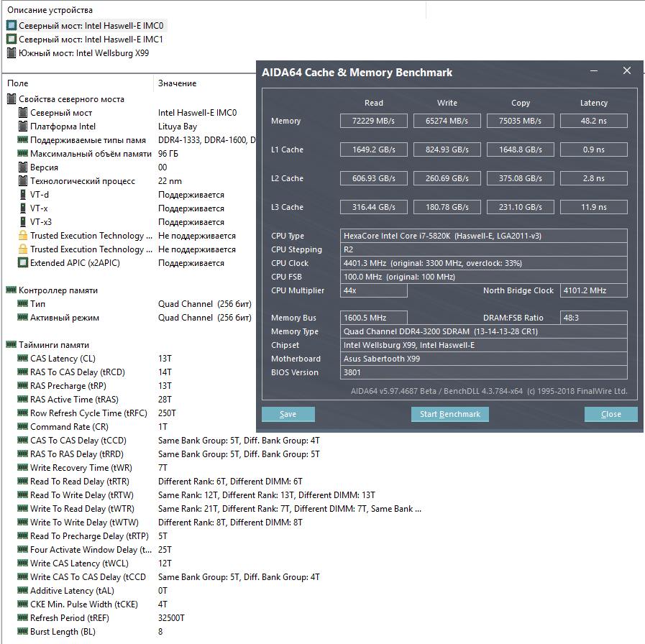Click the L3 Cache Latency 11.9 ns field
Image resolution: width=645 pixels, height=644 pixels.
(x=593, y=207)
